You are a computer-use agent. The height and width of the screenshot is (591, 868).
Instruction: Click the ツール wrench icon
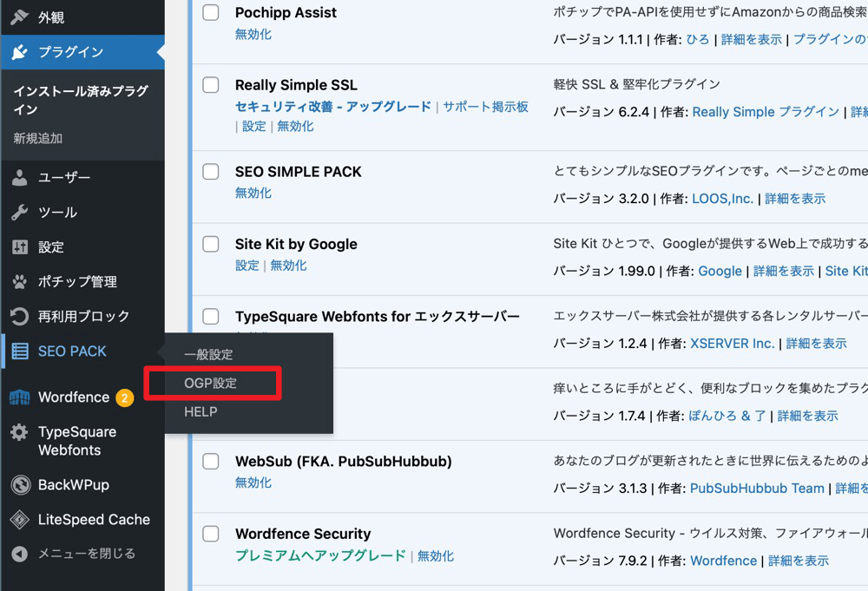[19, 212]
